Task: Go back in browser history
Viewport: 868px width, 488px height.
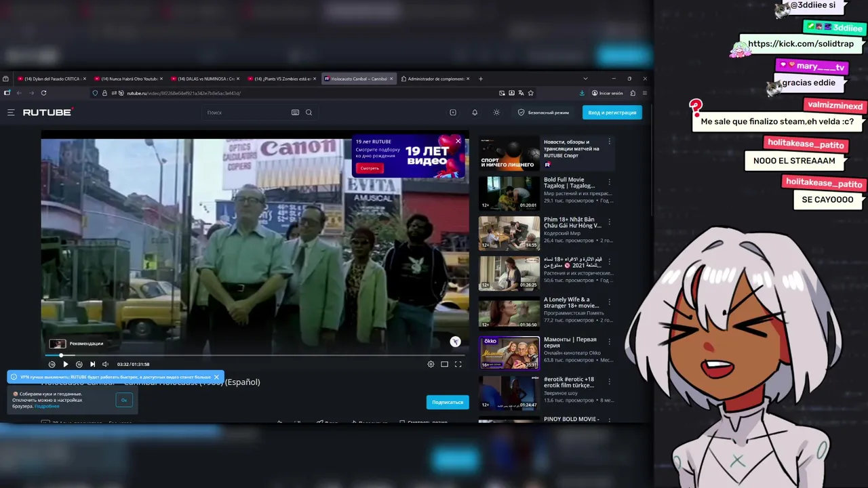Action: click(19, 93)
